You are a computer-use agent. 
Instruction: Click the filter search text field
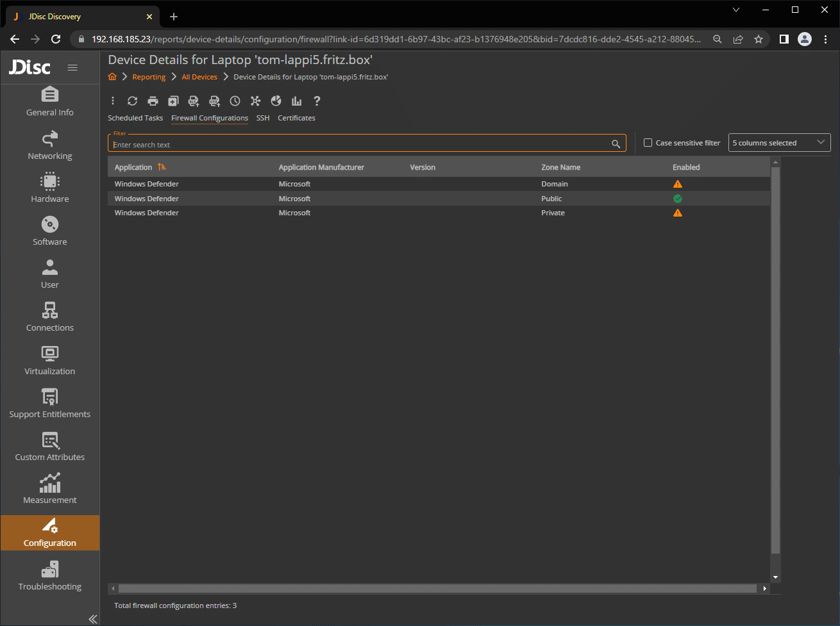click(x=359, y=145)
